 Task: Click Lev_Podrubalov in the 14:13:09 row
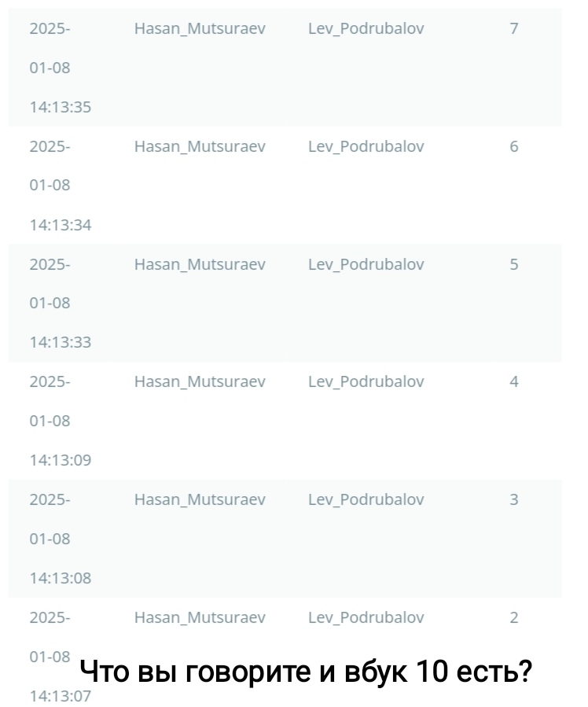click(366, 381)
